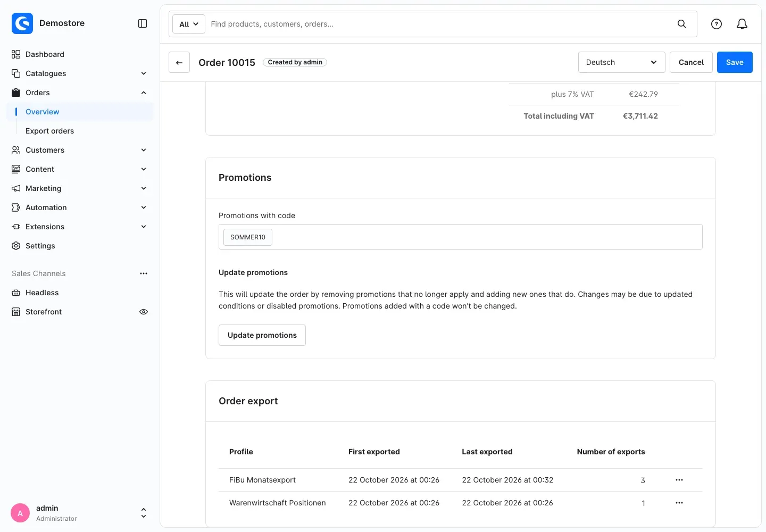The image size is (766, 532).
Task: Click the Content icon in sidebar
Action: point(16,169)
